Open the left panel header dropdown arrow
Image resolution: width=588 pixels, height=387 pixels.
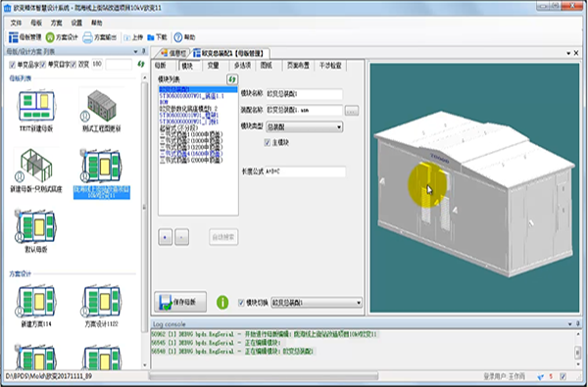pyautogui.click(x=136, y=51)
